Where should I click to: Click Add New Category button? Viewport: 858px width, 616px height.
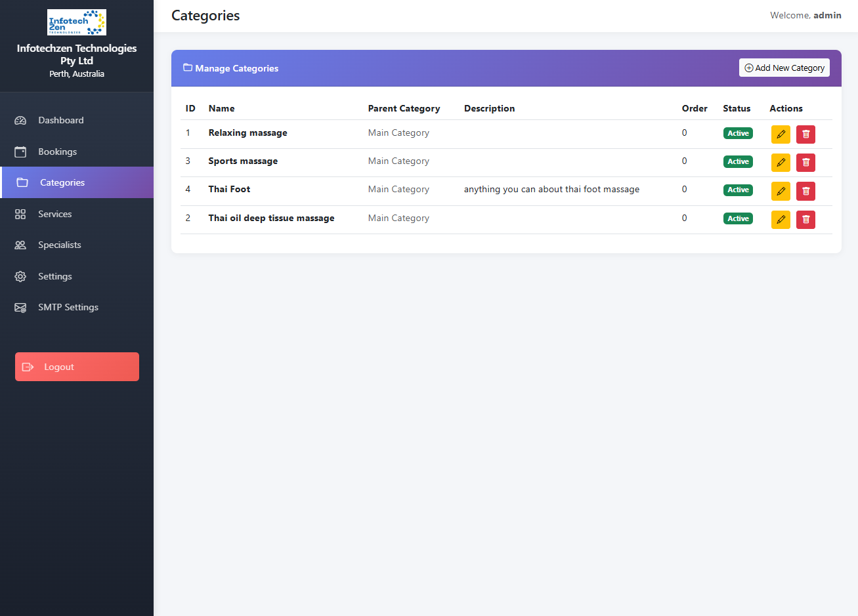784,68
